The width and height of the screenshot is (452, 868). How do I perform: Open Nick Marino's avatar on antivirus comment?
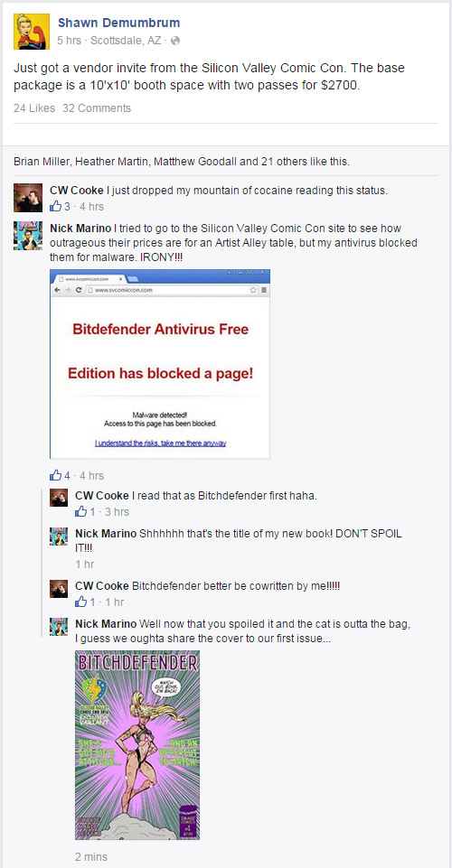pyautogui.click(x=28, y=236)
